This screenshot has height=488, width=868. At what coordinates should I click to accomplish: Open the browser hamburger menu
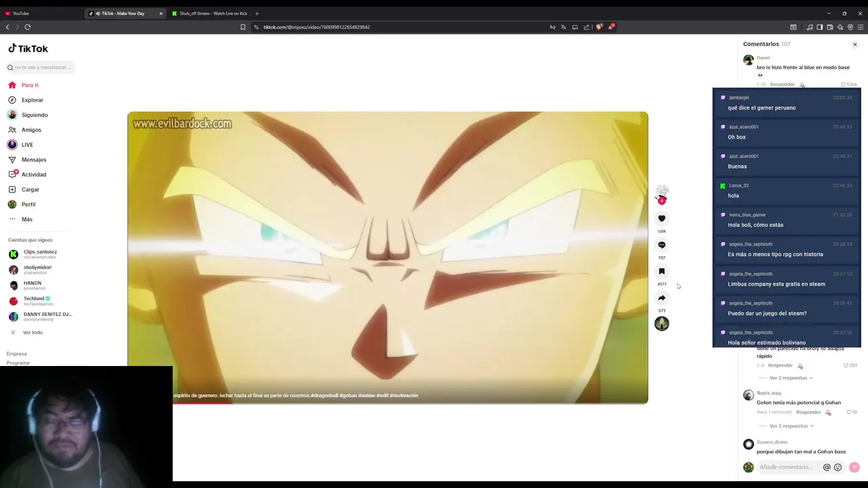pos(861,27)
